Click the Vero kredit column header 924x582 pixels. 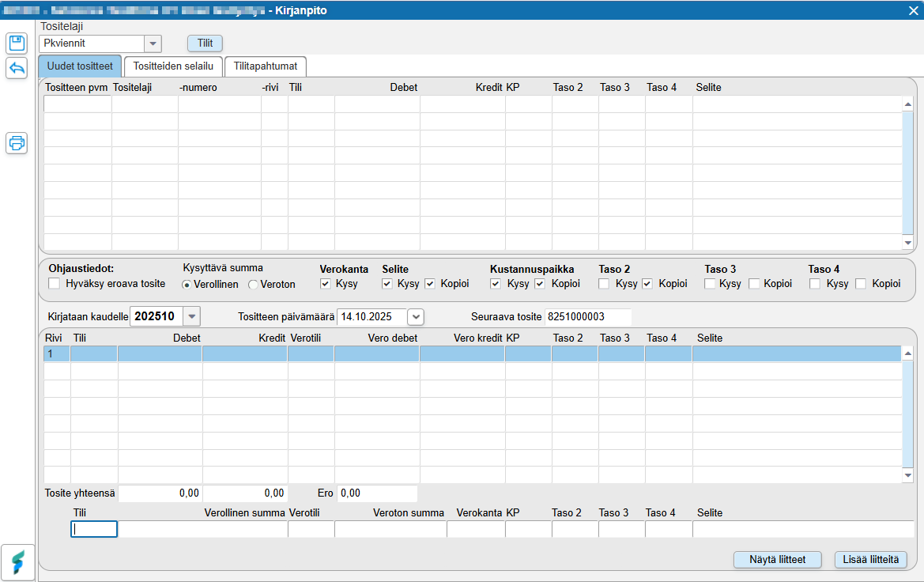pos(478,338)
